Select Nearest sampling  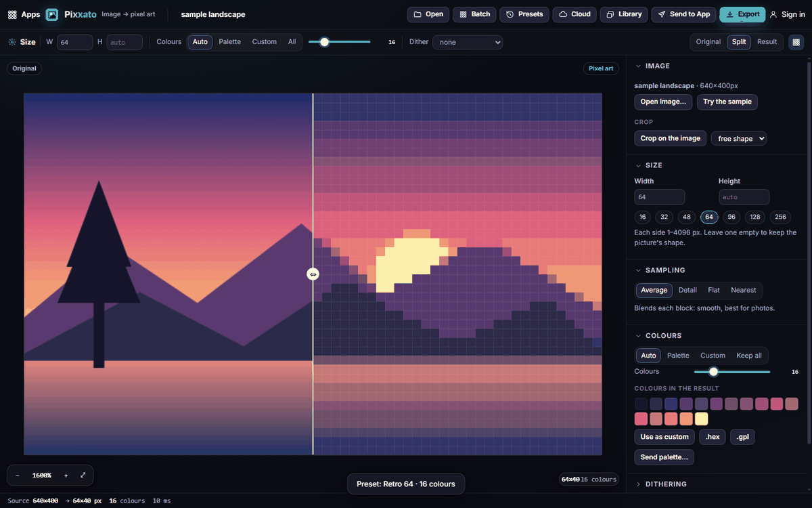(x=743, y=290)
